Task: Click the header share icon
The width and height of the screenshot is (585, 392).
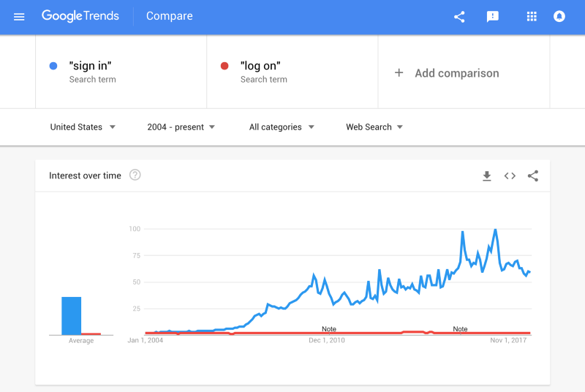Action: (459, 17)
